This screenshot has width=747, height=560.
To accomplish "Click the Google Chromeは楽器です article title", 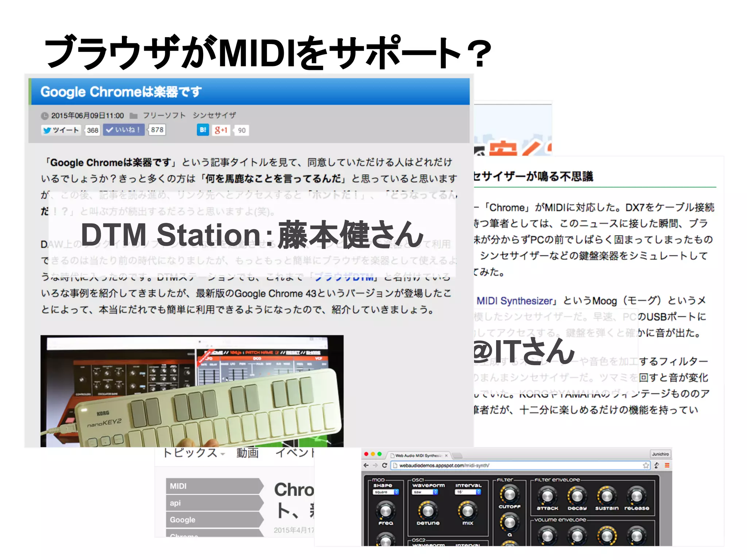I will point(121,92).
